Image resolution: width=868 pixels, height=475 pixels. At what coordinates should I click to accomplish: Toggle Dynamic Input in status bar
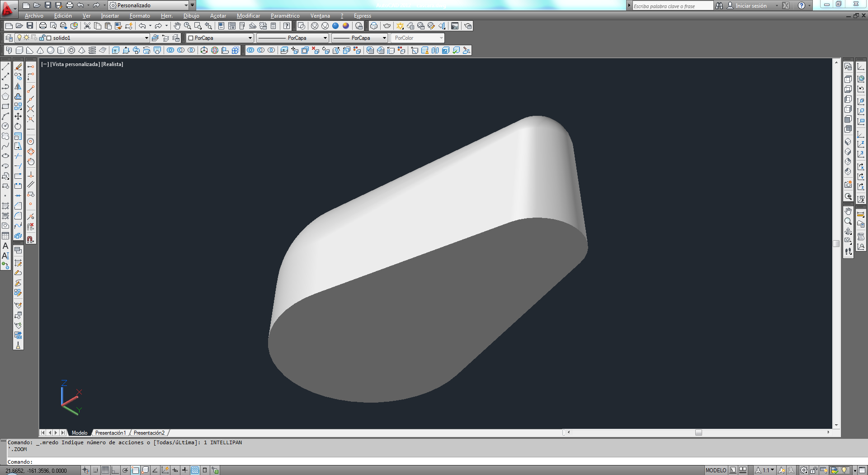tap(175, 470)
